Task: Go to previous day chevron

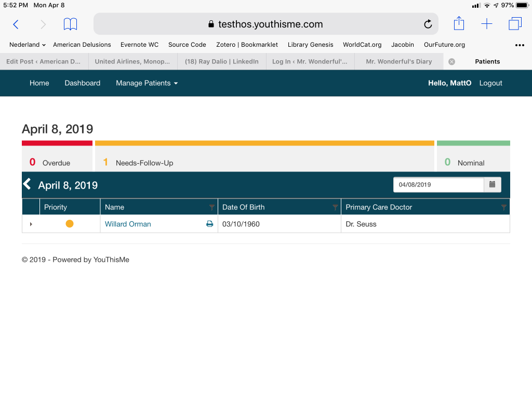Action: pos(27,184)
